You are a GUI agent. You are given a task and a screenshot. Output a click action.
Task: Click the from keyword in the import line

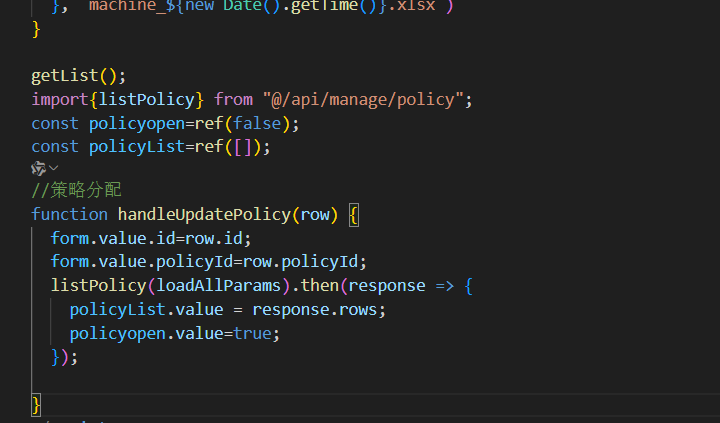(x=233, y=100)
